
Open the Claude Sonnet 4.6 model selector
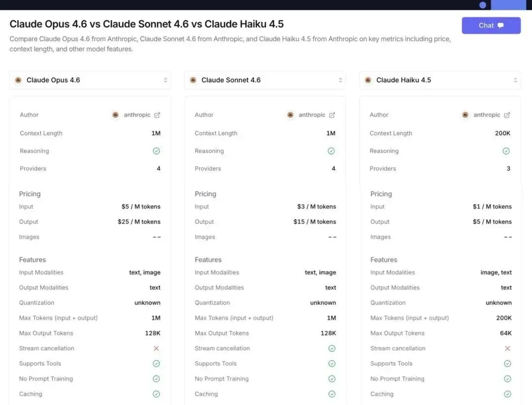point(265,80)
